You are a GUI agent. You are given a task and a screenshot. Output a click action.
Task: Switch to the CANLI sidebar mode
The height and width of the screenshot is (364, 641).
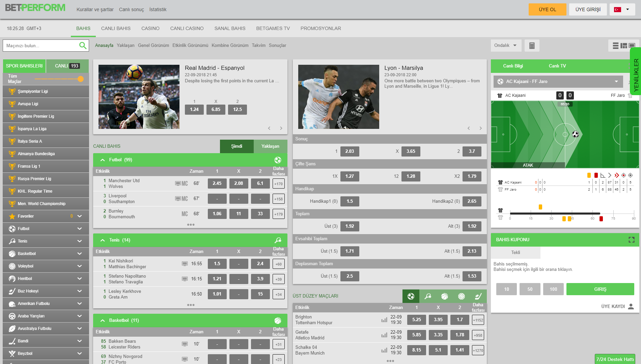pyautogui.click(x=67, y=66)
